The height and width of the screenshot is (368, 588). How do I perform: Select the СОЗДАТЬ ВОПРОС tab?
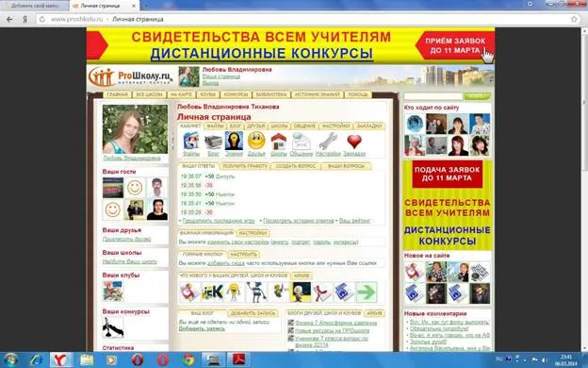[x=296, y=166]
